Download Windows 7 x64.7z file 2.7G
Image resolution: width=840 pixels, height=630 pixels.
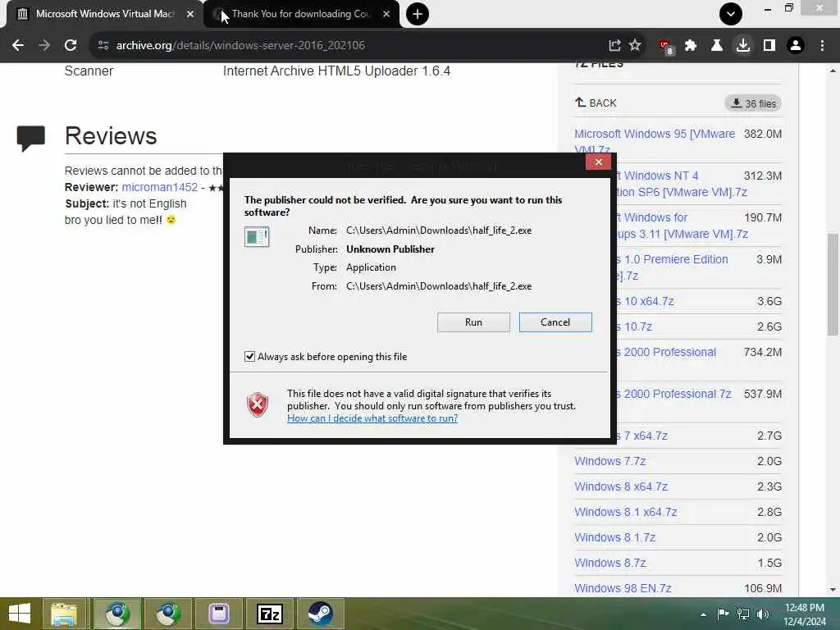point(641,436)
